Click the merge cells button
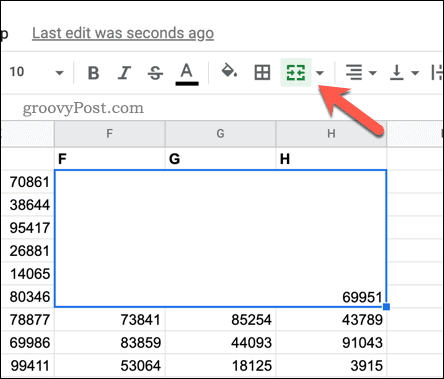The height and width of the screenshot is (379, 444). pyautogui.click(x=296, y=72)
